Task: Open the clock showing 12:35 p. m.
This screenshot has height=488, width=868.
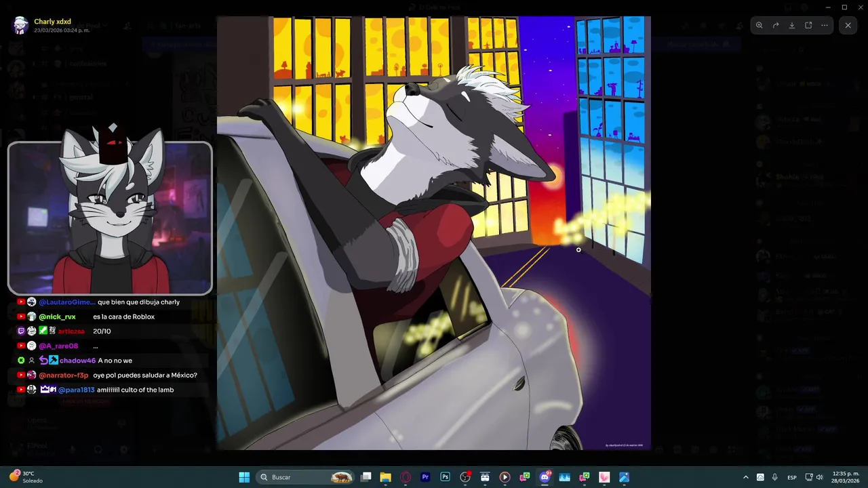Action: click(x=845, y=476)
